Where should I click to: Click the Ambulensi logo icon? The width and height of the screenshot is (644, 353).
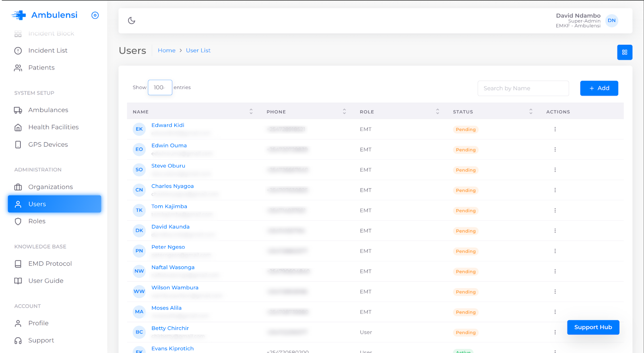click(x=19, y=15)
